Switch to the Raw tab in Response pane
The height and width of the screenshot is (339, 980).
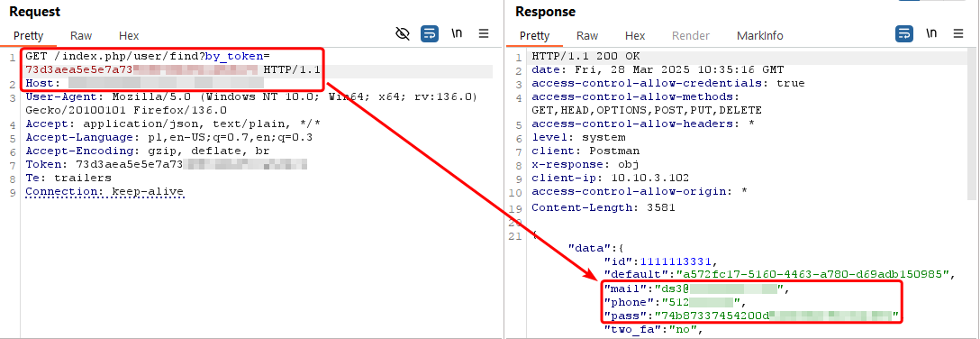click(587, 36)
